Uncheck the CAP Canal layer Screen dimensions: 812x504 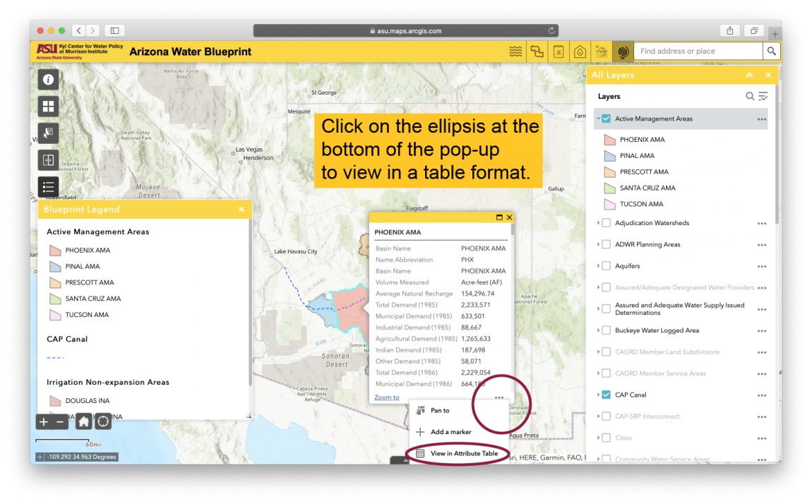coord(607,395)
